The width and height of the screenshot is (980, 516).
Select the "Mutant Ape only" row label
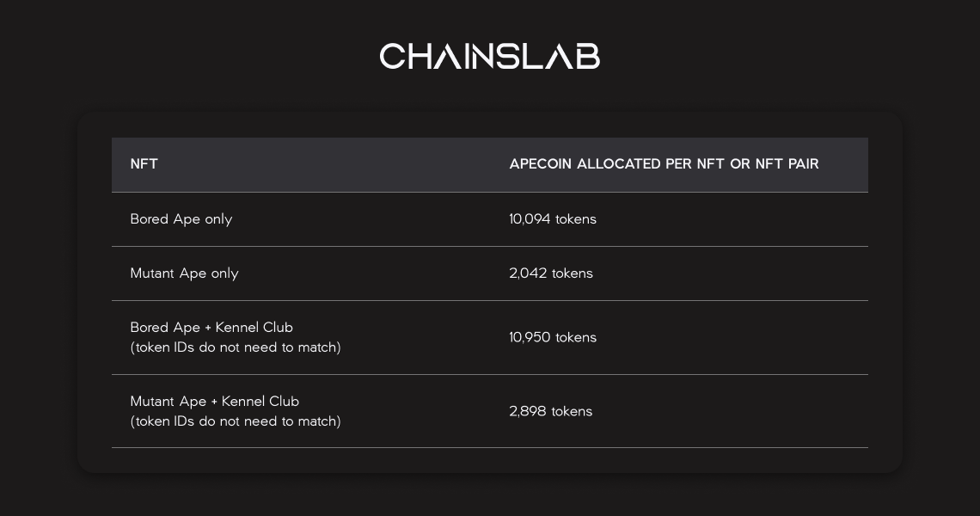tap(184, 273)
